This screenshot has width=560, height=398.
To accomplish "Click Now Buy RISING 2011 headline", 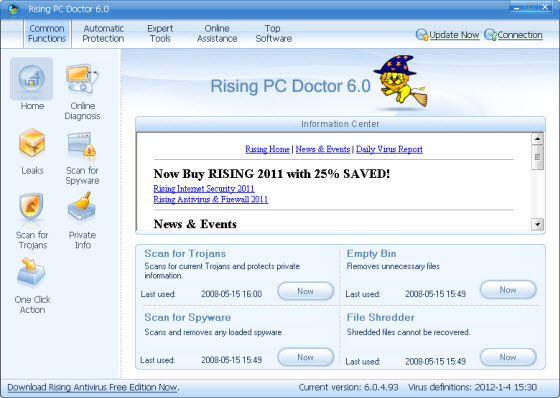I will tap(271, 174).
